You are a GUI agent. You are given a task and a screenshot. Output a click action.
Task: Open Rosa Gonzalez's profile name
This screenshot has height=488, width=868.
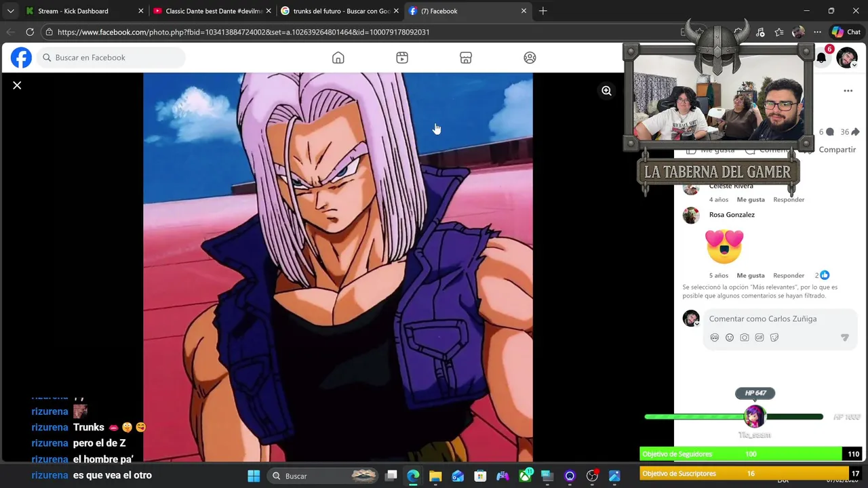pyautogui.click(x=732, y=215)
